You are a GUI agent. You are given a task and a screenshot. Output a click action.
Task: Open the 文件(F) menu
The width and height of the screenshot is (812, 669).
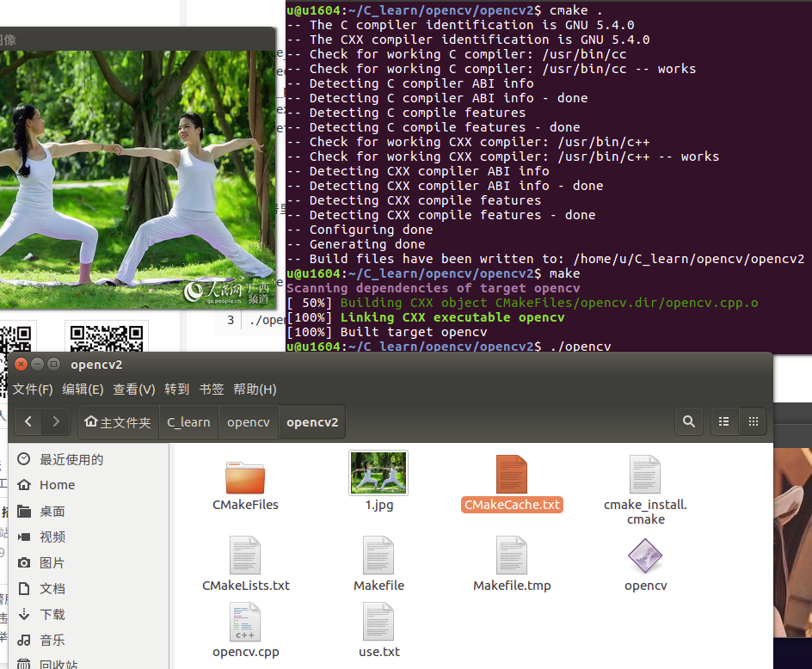tap(33, 389)
